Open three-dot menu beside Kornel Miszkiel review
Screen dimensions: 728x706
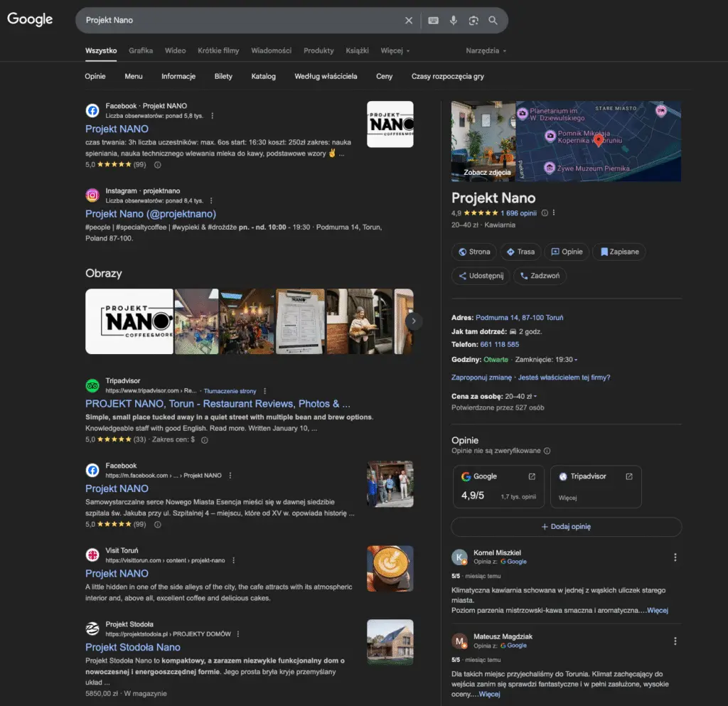coord(675,557)
